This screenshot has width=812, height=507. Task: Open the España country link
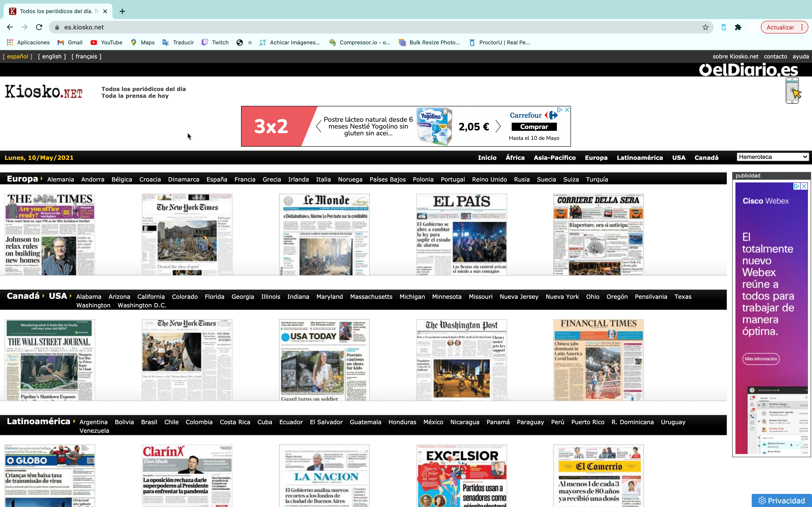coord(217,179)
